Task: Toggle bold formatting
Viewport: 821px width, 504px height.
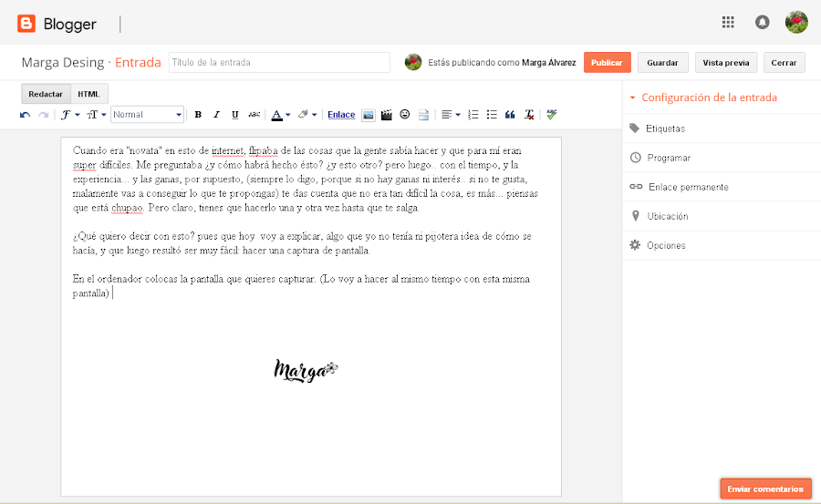Action: [x=198, y=115]
